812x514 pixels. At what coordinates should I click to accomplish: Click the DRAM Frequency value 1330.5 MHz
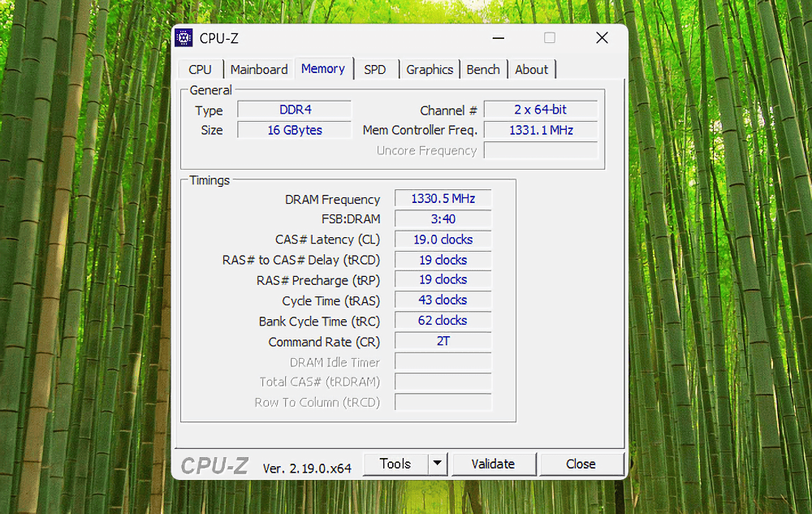pos(443,198)
